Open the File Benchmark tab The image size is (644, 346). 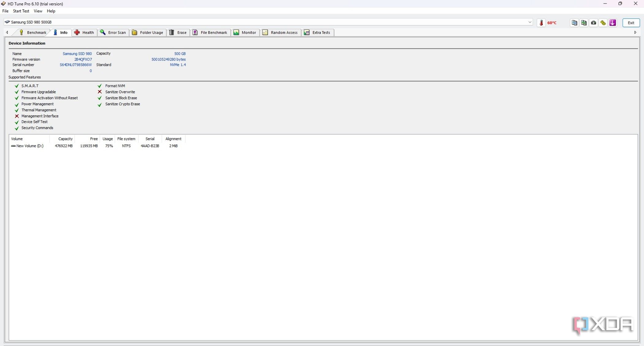(210, 32)
